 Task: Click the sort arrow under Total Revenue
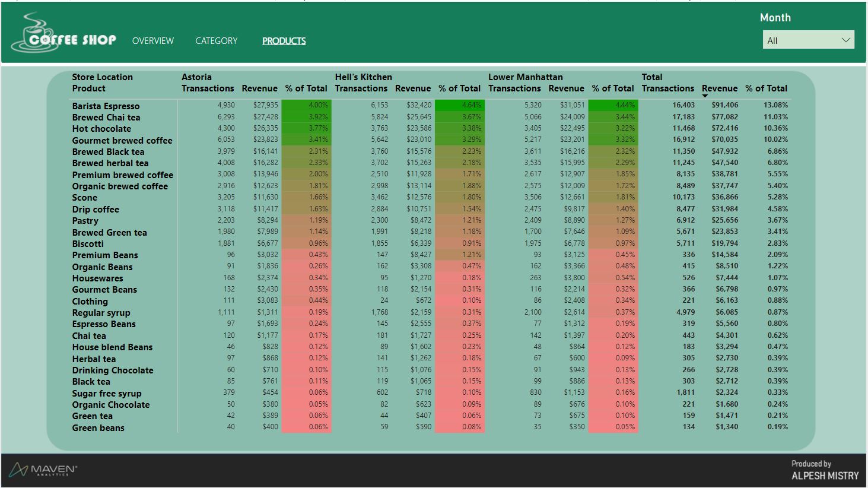[705, 96]
